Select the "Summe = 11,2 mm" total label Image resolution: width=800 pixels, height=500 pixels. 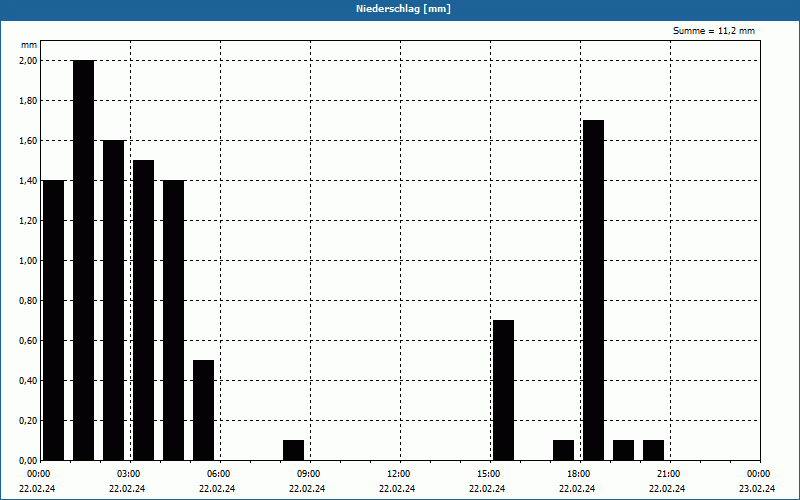(x=714, y=31)
